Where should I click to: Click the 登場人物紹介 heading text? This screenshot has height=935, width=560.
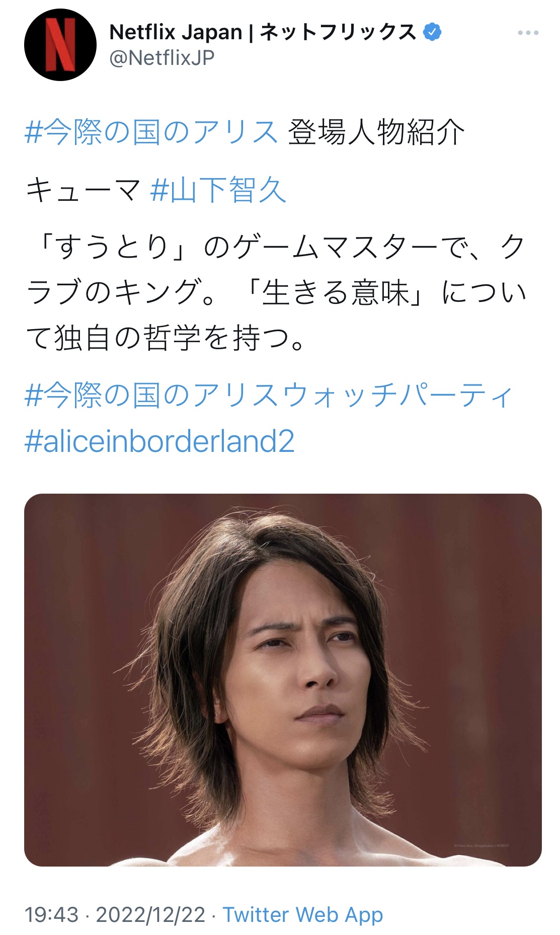(x=376, y=132)
